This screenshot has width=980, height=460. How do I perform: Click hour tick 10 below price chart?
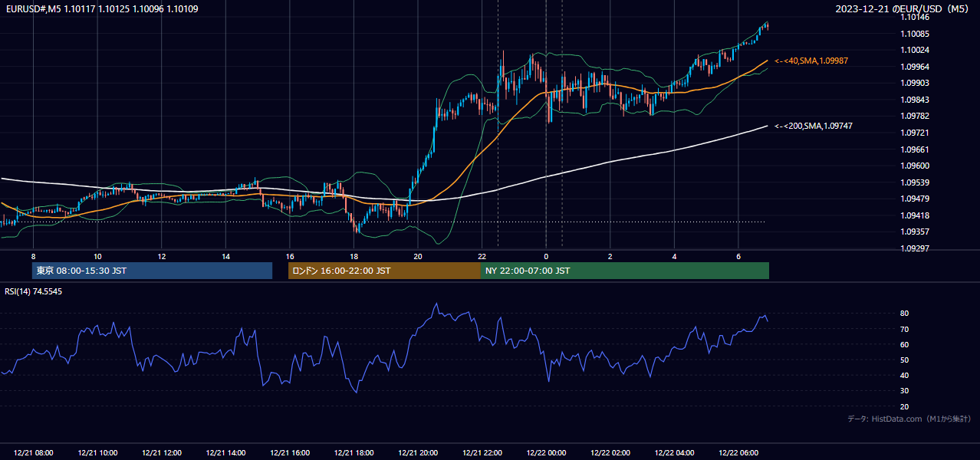[97, 256]
